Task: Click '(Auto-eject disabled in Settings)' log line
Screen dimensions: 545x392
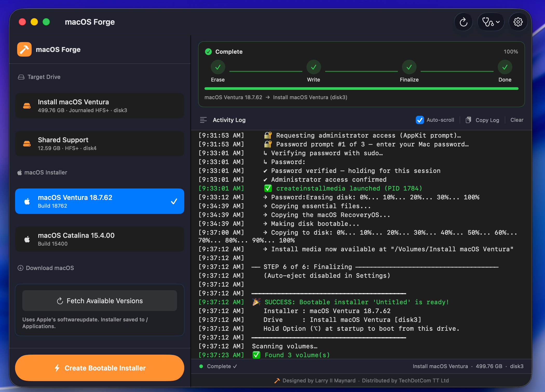Action: [327, 276]
